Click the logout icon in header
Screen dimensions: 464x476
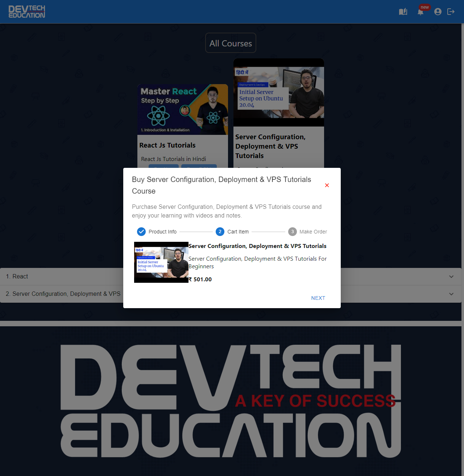pyautogui.click(x=451, y=12)
